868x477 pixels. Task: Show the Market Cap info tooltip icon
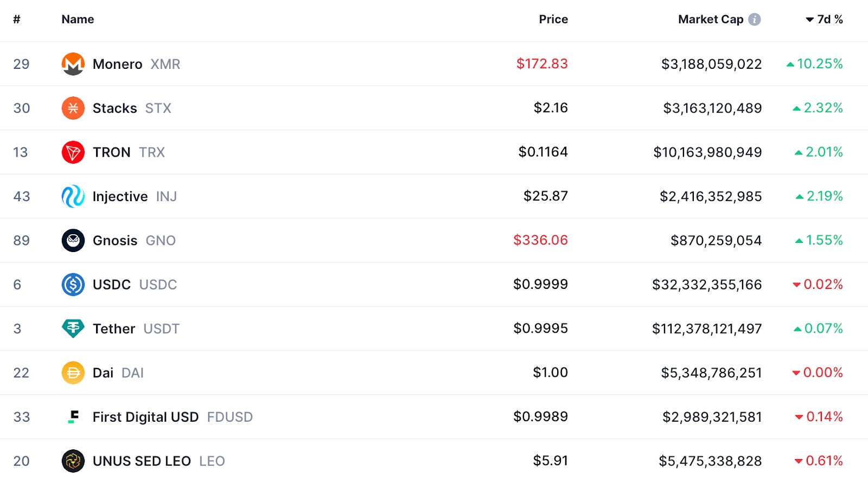[754, 20]
